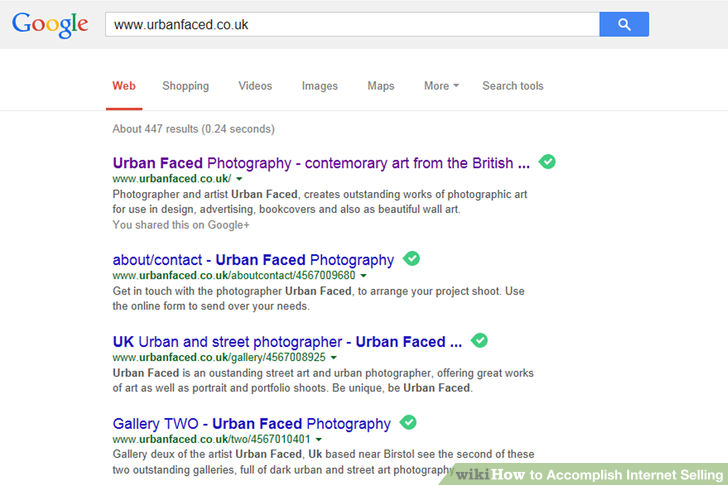
Task: Select the Web tab
Action: 124,86
